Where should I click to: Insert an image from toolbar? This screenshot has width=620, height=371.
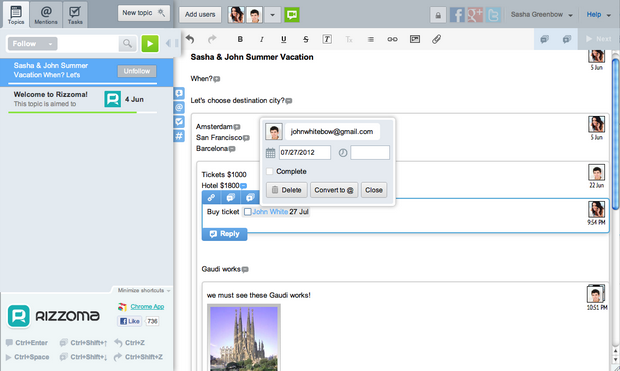pyautogui.click(x=415, y=39)
